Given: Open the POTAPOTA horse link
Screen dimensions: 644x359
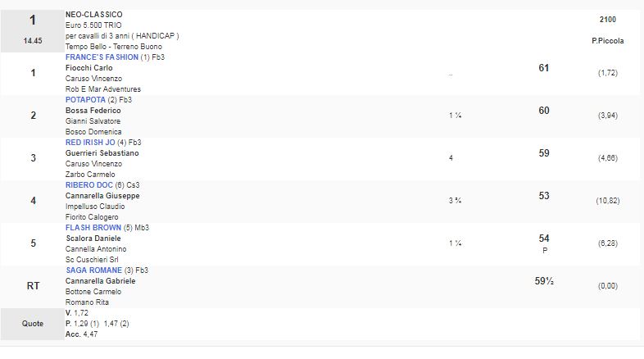Looking at the screenshot, I should coord(85,100).
